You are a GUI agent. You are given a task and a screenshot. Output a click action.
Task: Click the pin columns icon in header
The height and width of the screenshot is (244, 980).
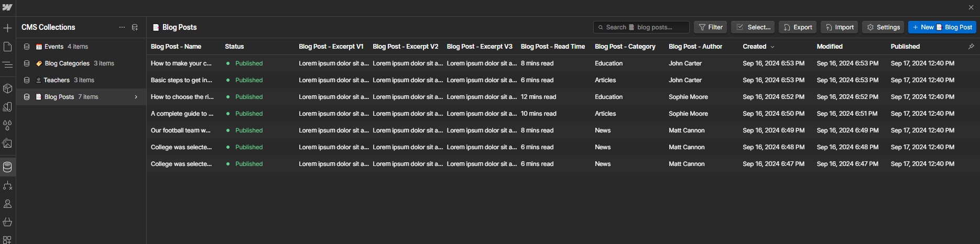[x=971, y=47]
